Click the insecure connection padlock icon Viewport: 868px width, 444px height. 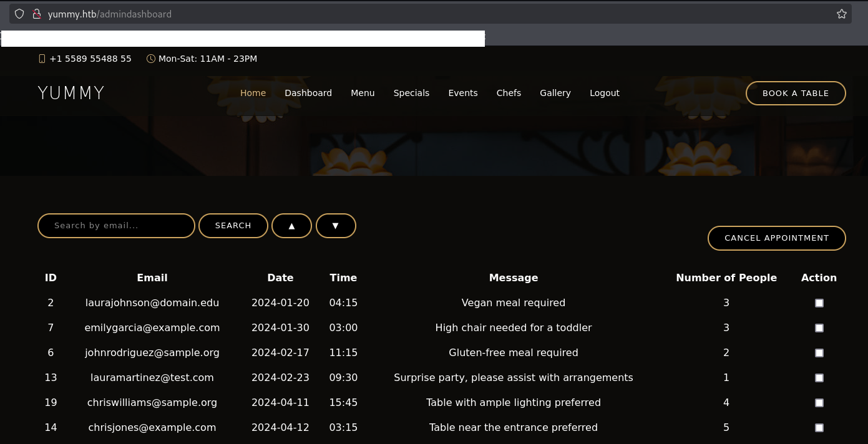[x=37, y=14]
